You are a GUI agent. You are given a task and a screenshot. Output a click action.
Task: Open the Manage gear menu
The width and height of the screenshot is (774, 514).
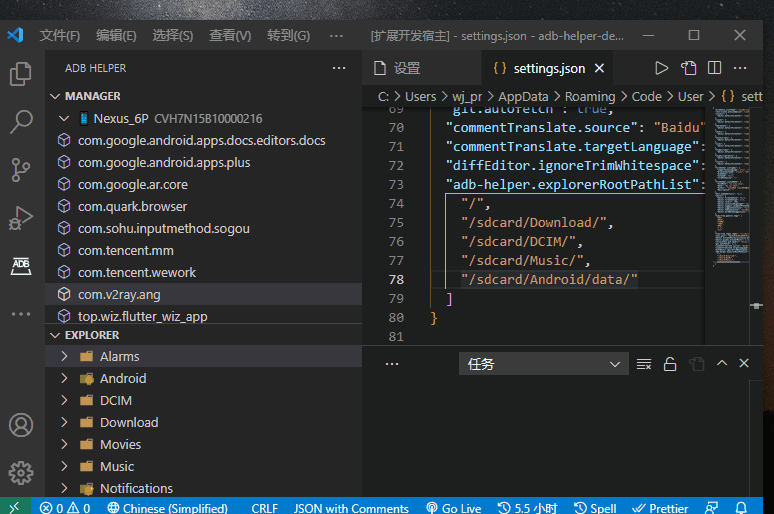pos(21,473)
